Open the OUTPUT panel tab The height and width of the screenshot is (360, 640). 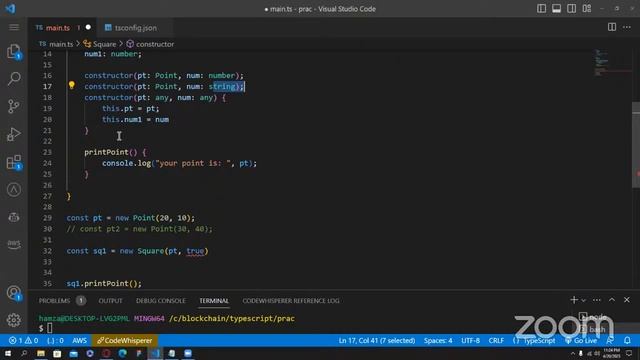click(x=110, y=301)
